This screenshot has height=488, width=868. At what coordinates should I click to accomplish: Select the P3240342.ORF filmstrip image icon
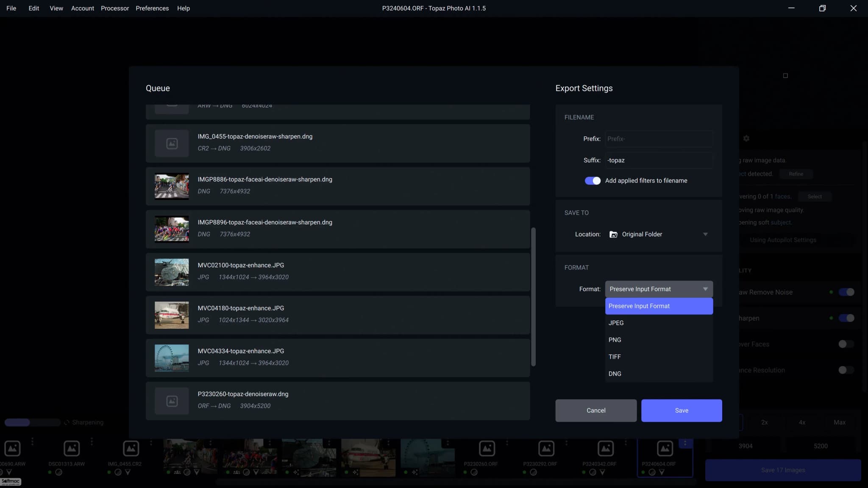(606, 448)
